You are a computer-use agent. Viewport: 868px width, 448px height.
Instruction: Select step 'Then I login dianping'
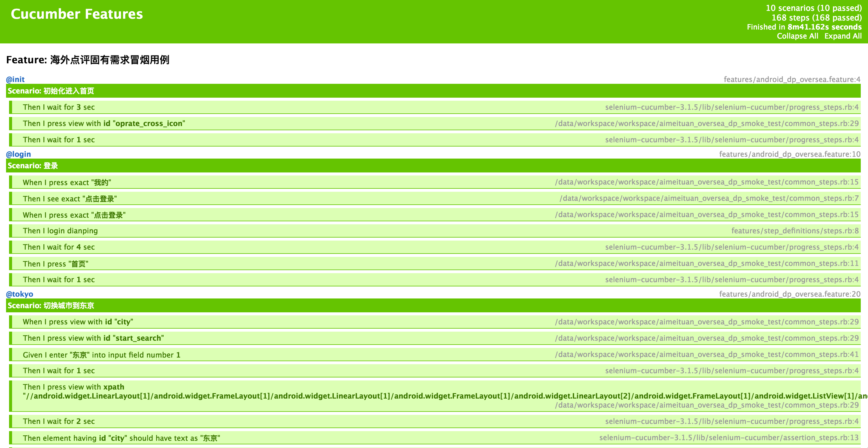[435, 231]
